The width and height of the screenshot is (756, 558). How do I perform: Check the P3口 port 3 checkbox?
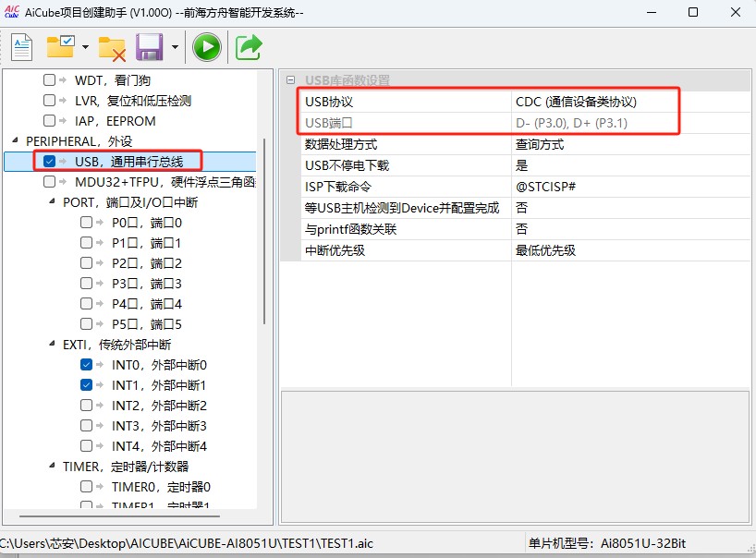coord(86,283)
